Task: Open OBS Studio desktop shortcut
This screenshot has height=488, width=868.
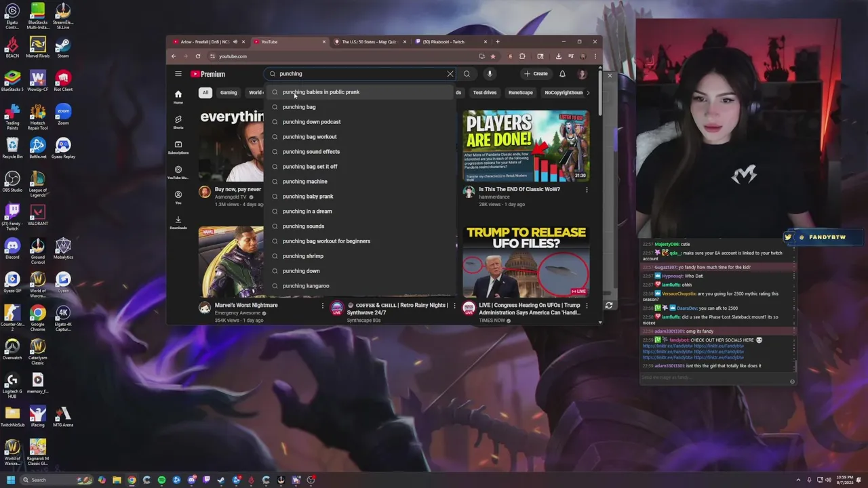Action: point(12,182)
